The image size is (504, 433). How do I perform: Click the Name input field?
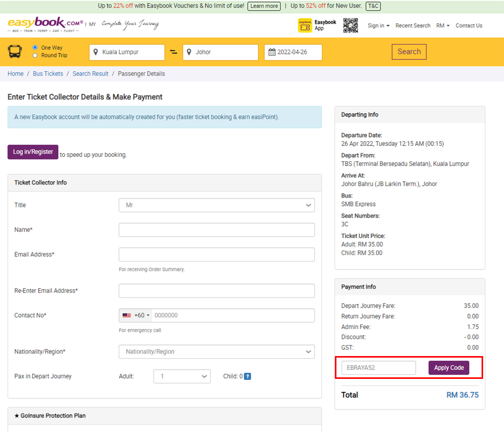tap(217, 230)
